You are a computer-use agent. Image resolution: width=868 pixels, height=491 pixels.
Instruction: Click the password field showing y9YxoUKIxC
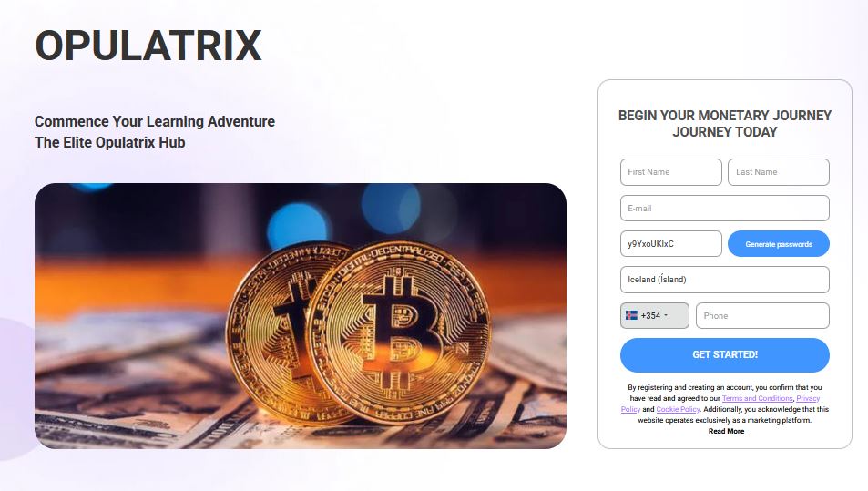pos(671,243)
